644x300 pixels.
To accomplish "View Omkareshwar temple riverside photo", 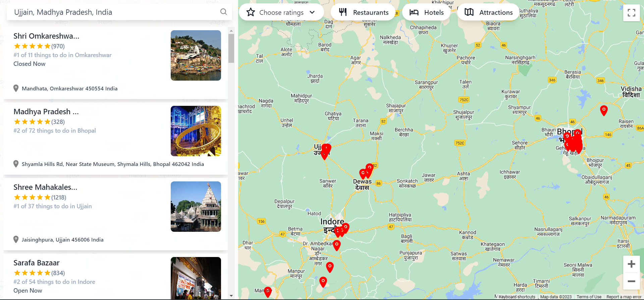I will (196, 55).
